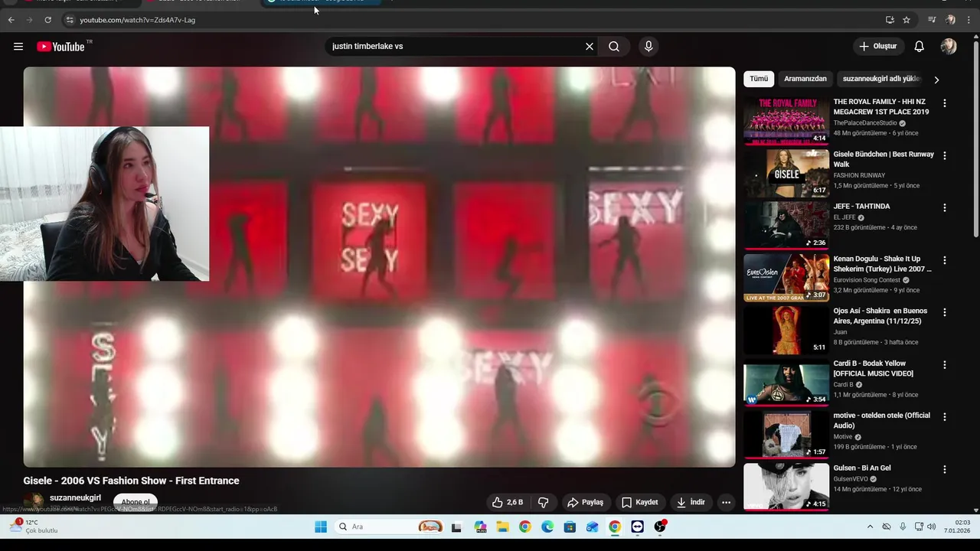Open File Explorer from the taskbar

click(x=502, y=527)
